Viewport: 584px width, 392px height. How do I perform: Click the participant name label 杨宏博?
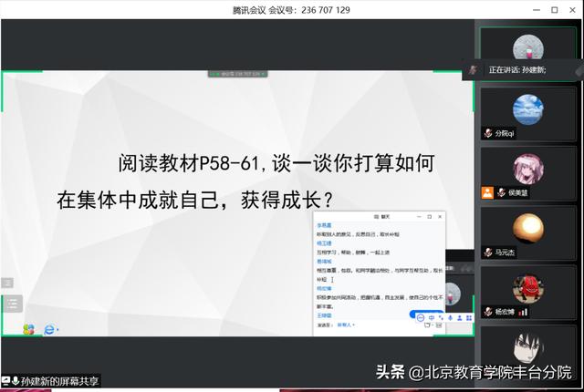coord(505,312)
